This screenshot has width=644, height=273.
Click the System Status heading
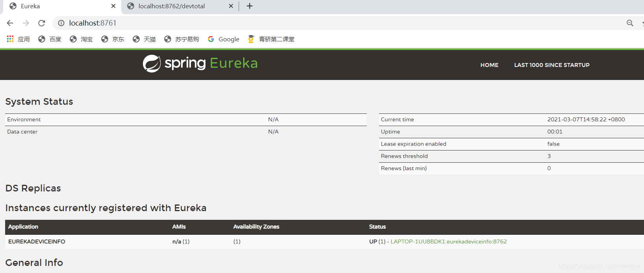[39, 102]
